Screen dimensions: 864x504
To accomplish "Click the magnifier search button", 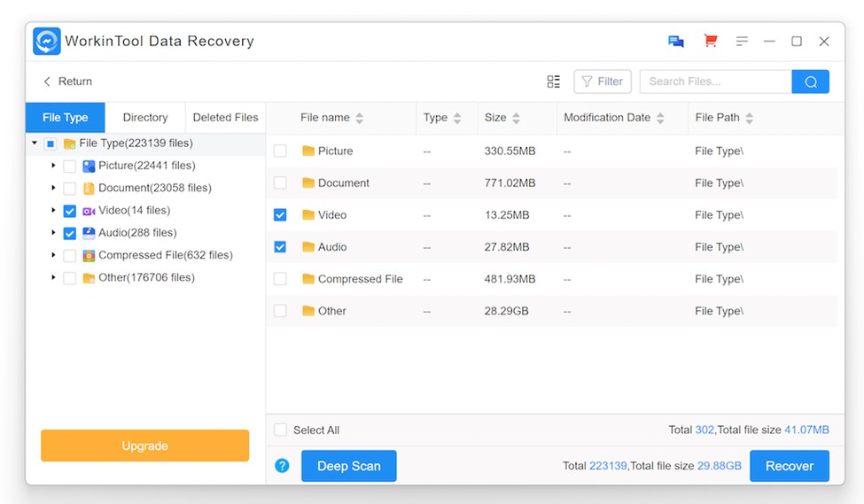I will [810, 81].
